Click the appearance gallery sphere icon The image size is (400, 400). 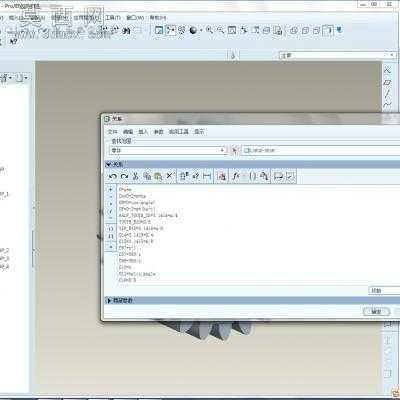(x=193, y=30)
